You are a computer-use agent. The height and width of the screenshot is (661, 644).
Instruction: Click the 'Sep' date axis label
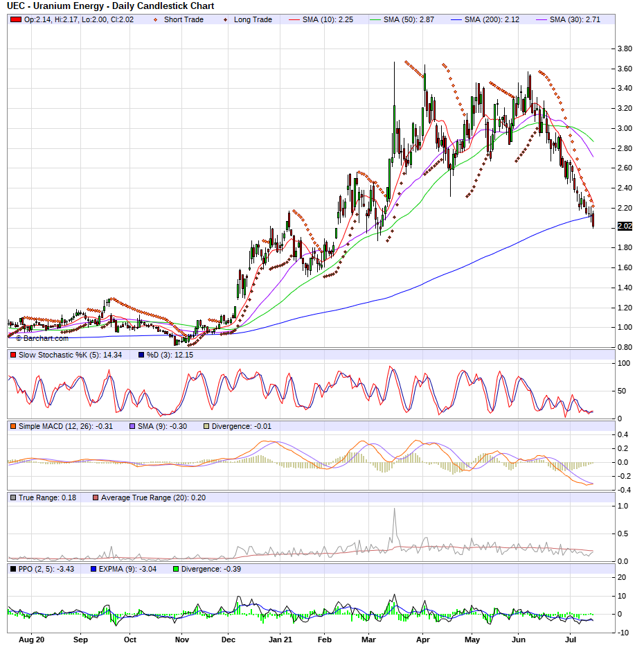tap(80, 640)
